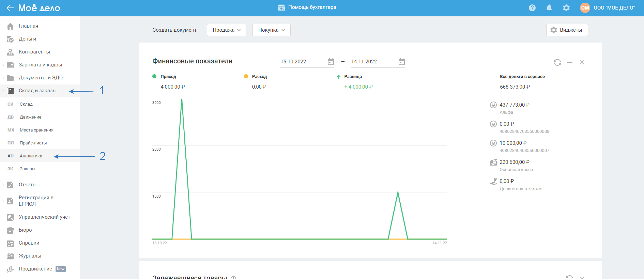Screen dimensions: 644x279
Task: Toggle the Приход green legend marker
Action: (154, 77)
